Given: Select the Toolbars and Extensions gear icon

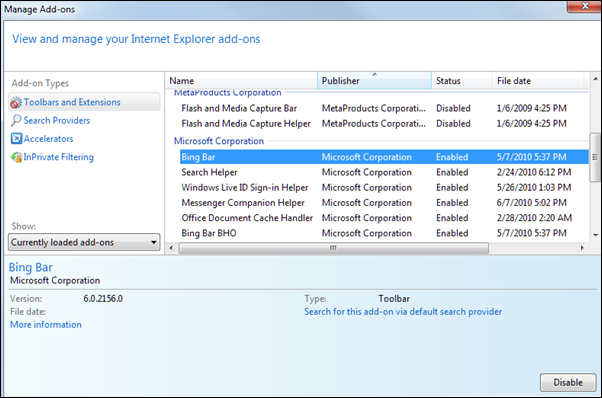Looking at the screenshot, I should point(16,102).
